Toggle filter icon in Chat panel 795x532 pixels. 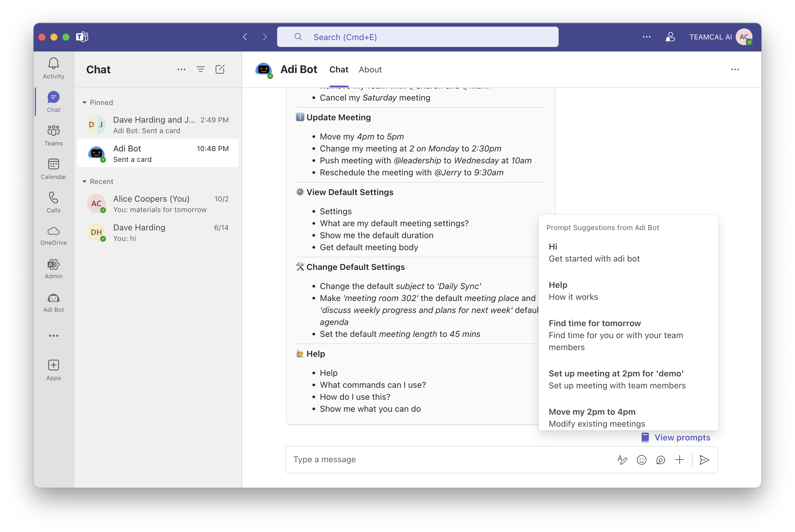[x=201, y=70]
